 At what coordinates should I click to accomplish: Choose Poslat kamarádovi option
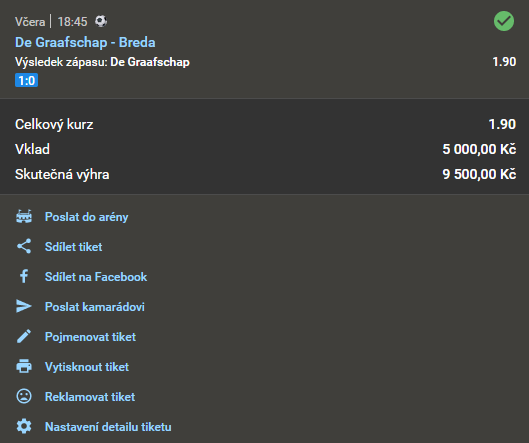[95, 307]
